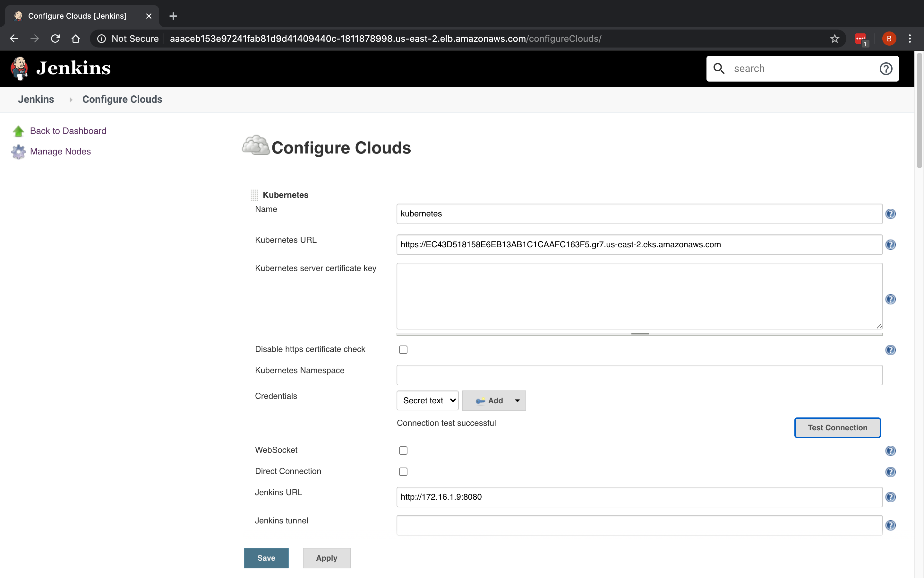Image resolution: width=924 pixels, height=578 pixels.
Task: Bookmark this page with star icon
Action: click(x=835, y=39)
